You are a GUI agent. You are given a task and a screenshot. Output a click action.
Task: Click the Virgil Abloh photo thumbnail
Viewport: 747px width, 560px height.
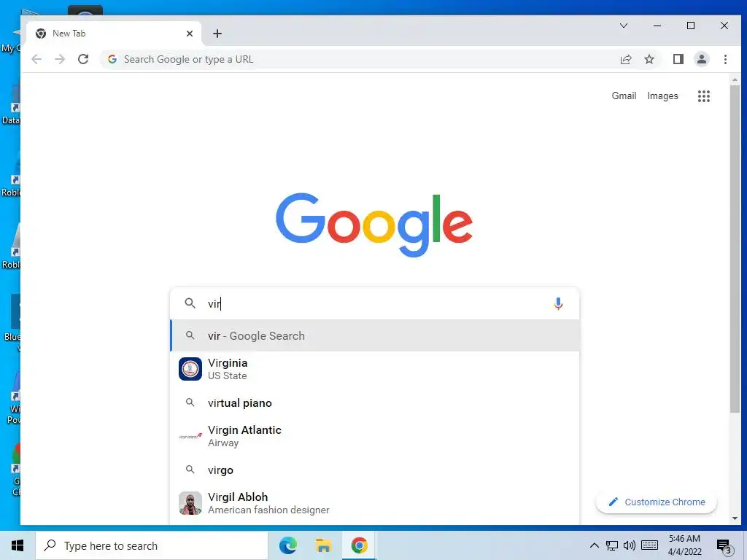point(190,503)
